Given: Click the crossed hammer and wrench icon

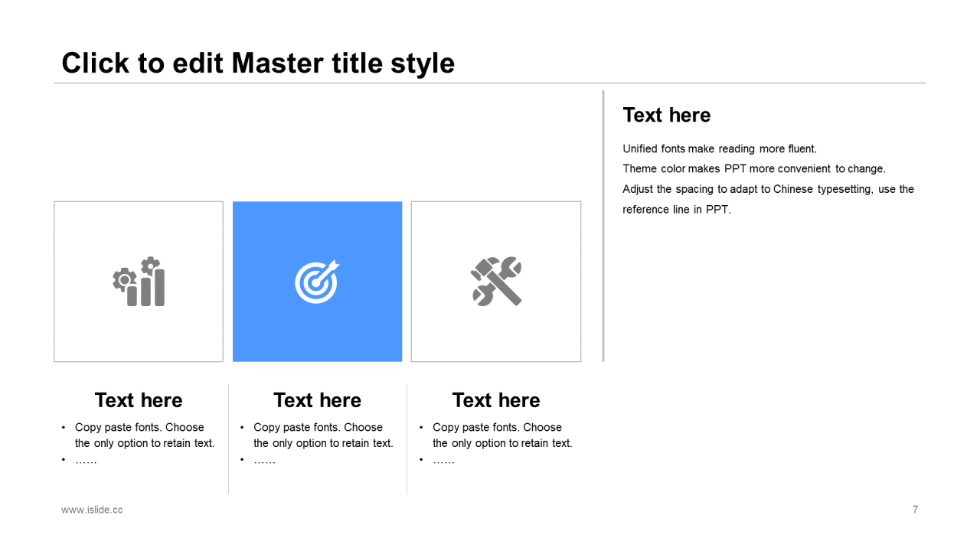Looking at the screenshot, I should 496,282.
